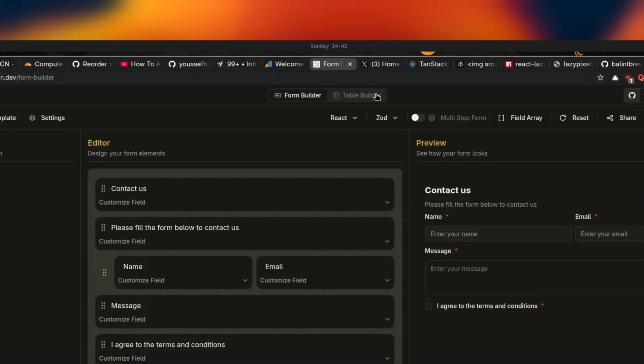Screen dimensions: 644x364
Task: Grab drag handle of terms and conditions
Action: (x=103, y=344)
